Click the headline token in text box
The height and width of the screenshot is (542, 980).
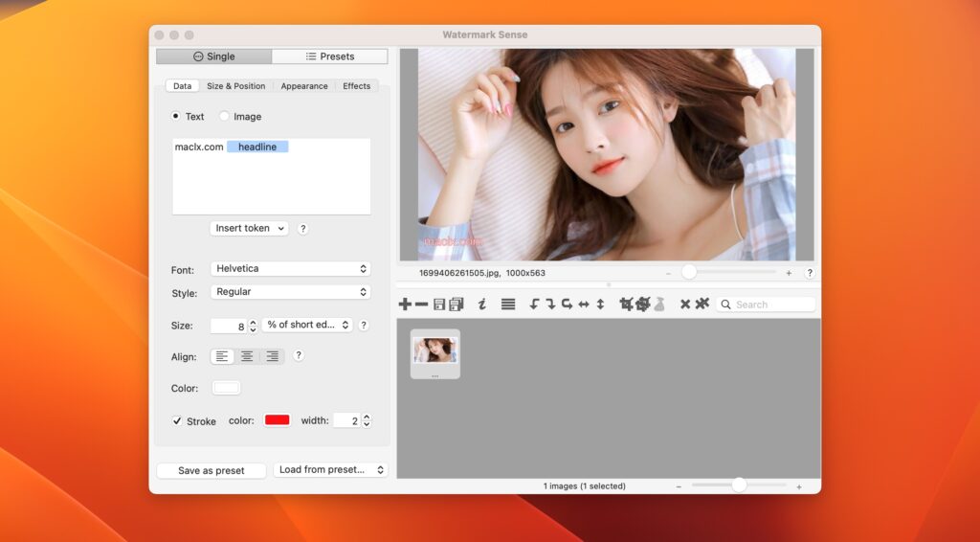tap(257, 147)
